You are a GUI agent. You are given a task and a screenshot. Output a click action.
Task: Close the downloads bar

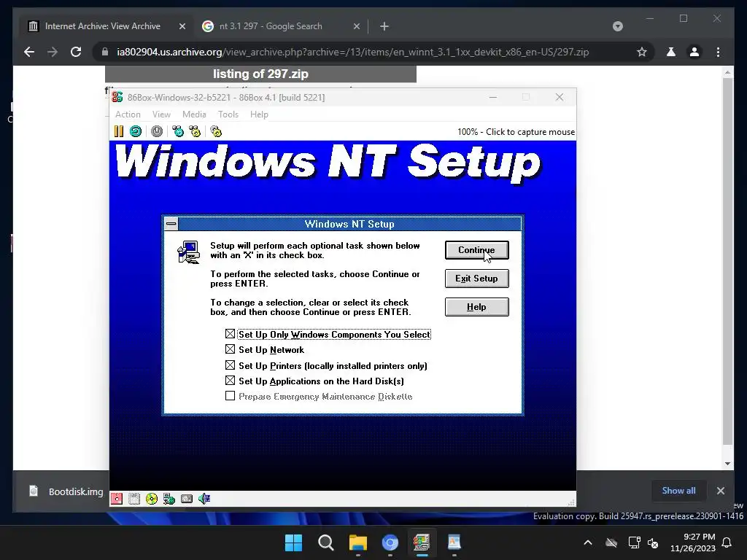coord(721,491)
